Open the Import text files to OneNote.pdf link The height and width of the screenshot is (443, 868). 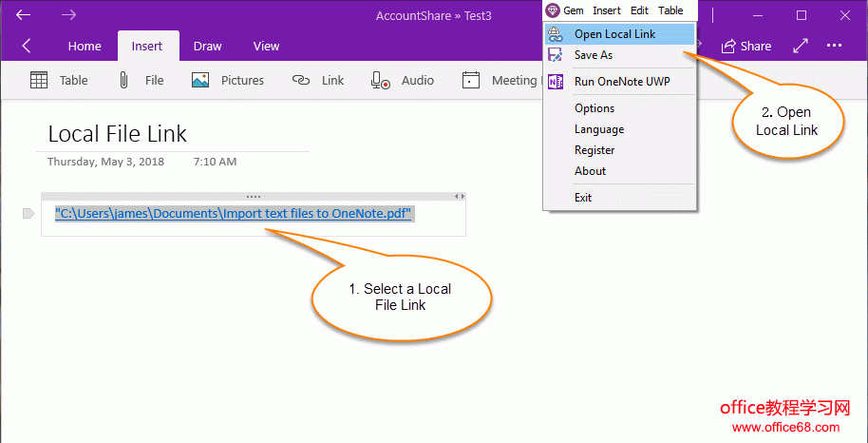point(235,214)
